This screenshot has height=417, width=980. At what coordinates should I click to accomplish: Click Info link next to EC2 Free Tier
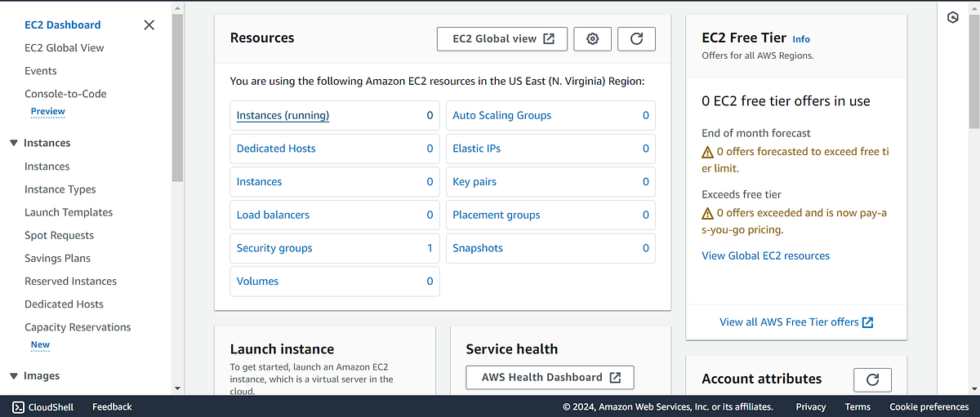(x=801, y=39)
